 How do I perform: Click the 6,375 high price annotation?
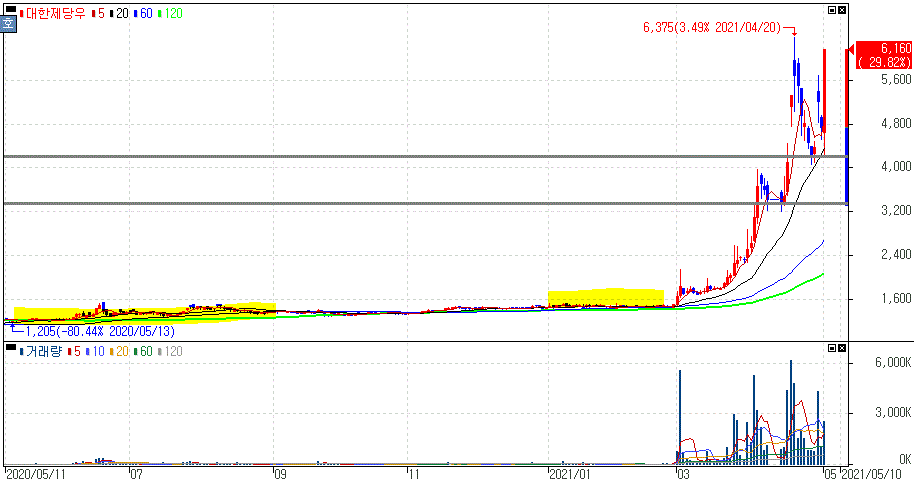(712, 27)
